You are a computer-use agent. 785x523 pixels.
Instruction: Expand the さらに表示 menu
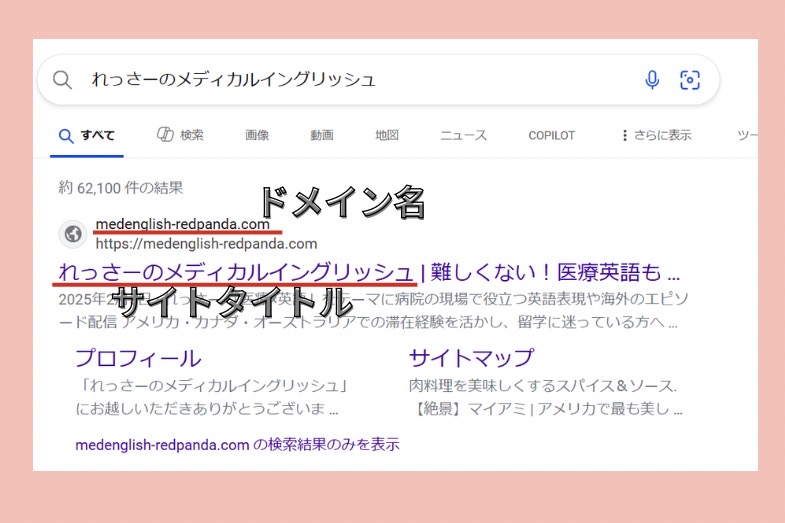click(656, 135)
